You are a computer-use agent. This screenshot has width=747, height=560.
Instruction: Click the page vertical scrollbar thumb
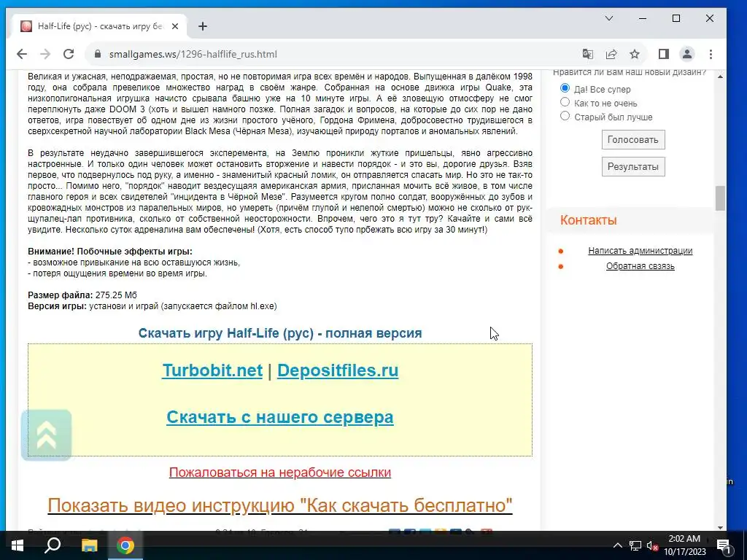click(720, 198)
